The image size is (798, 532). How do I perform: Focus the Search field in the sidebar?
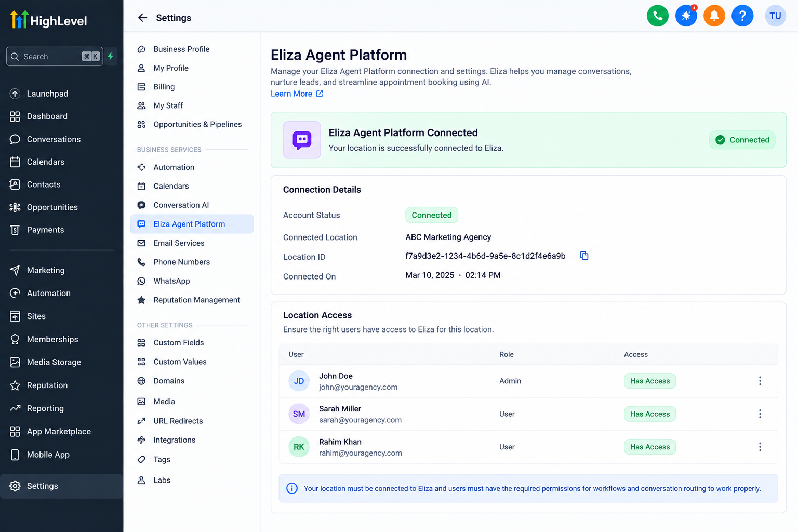point(55,56)
